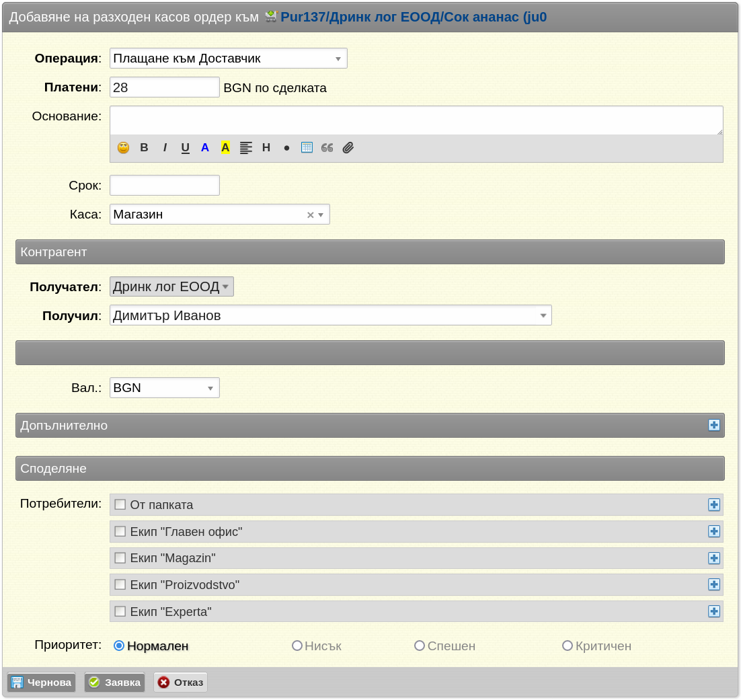This screenshot has width=741, height=700.
Task: Check Екип "Главен офис" checkbox
Action: tap(120, 532)
